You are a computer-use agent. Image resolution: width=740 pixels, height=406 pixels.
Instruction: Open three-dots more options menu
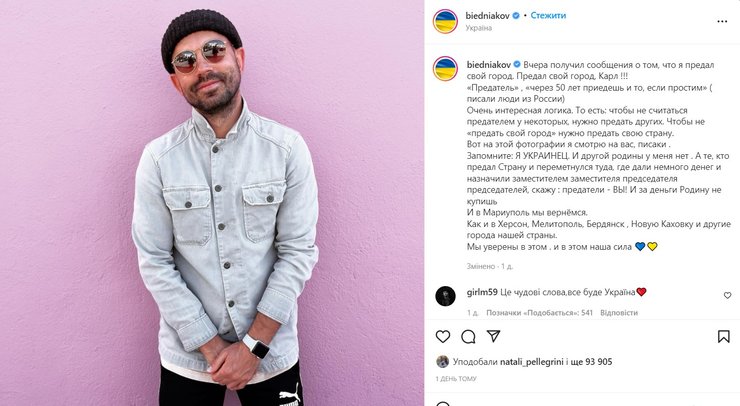coord(722,22)
